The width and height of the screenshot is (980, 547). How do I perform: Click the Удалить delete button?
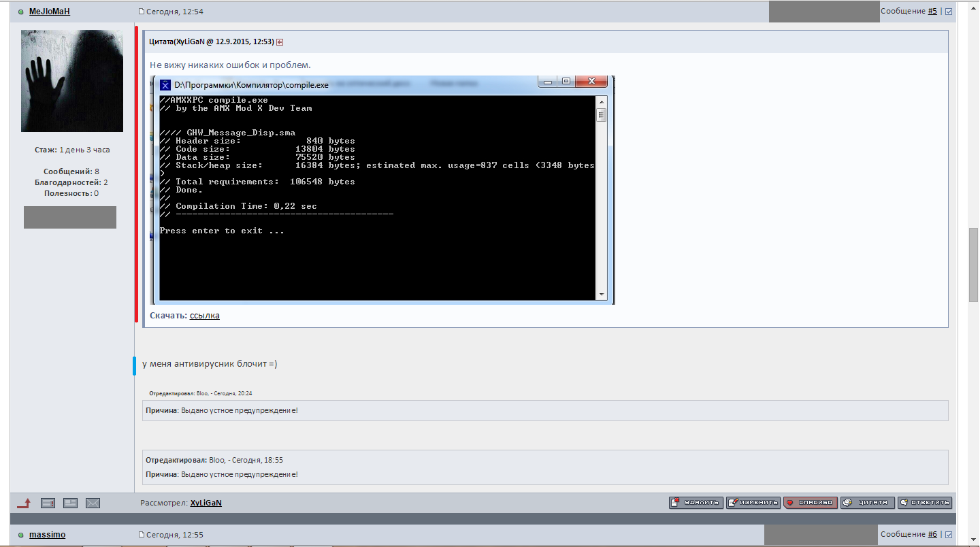click(x=696, y=503)
